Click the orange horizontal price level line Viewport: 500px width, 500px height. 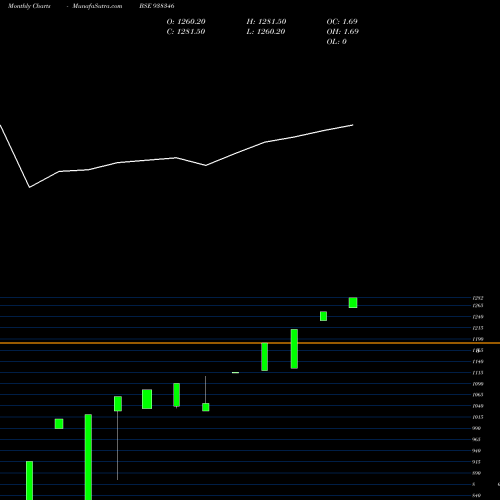tap(250, 343)
